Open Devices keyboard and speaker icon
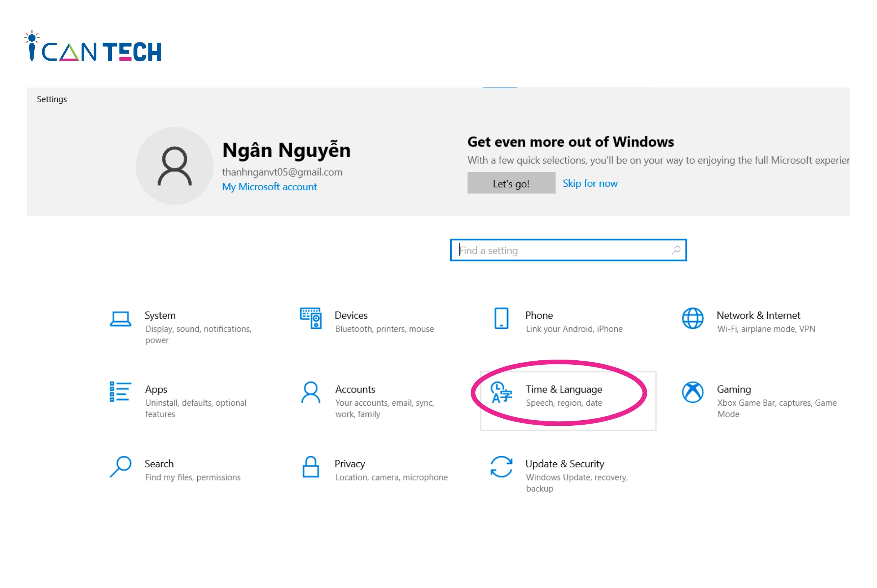 click(x=311, y=318)
